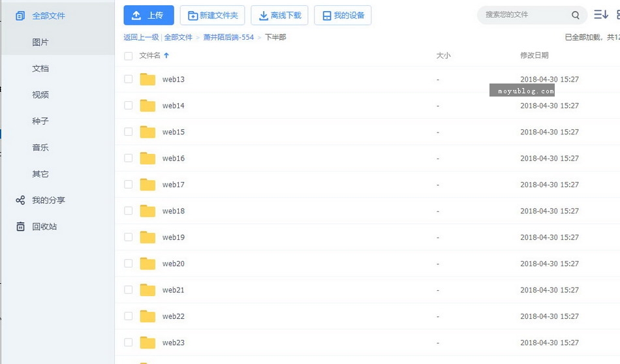Click the 上传 upload button
This screenshot has height=364, width=620.
[x=149, y=15]
